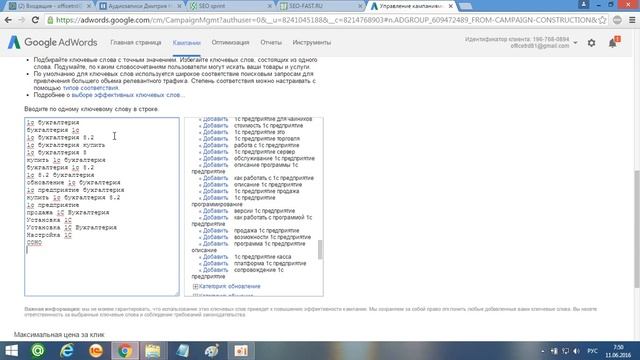Add keyword 'сопровождение 1с предприятие'
Screen dimensions: 640x360
(215, 270)
